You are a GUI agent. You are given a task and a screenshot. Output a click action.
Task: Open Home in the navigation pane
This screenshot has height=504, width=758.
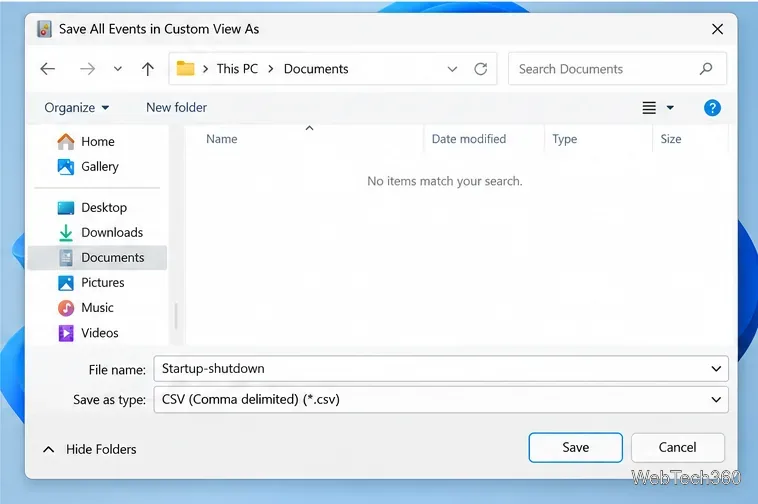point(98,141)
